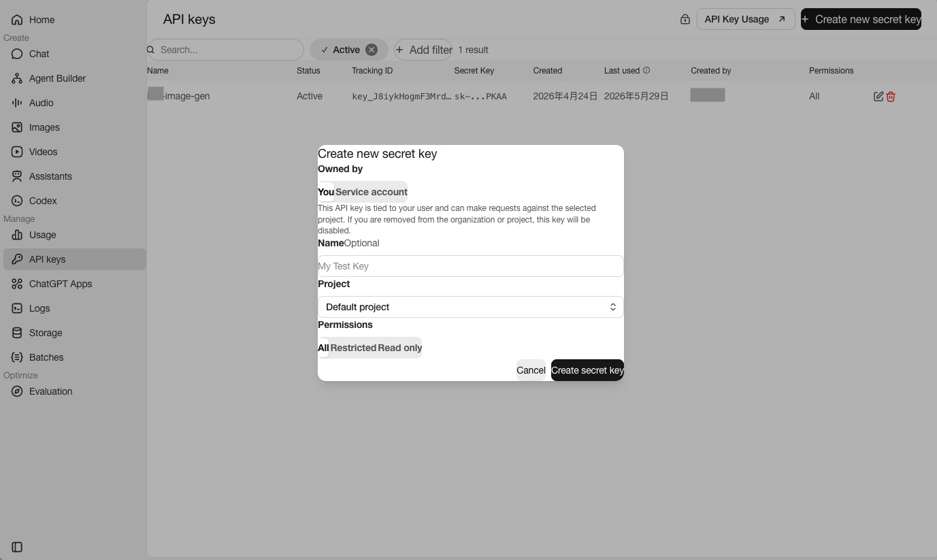This screenshot has width=937, height=560.
Task: Remove the Active filter with the X icon
Action: point(372,50)
